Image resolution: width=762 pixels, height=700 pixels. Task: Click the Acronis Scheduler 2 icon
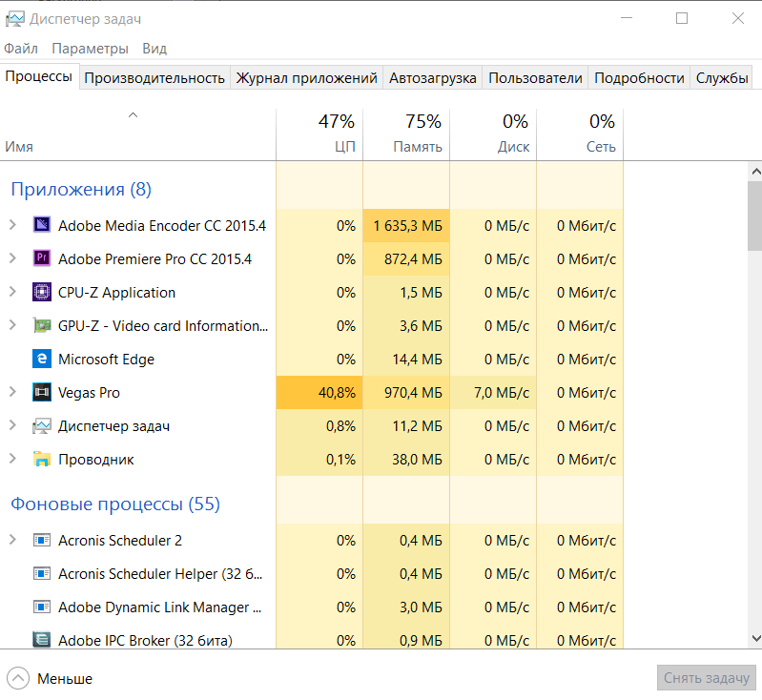click(42, 540)
